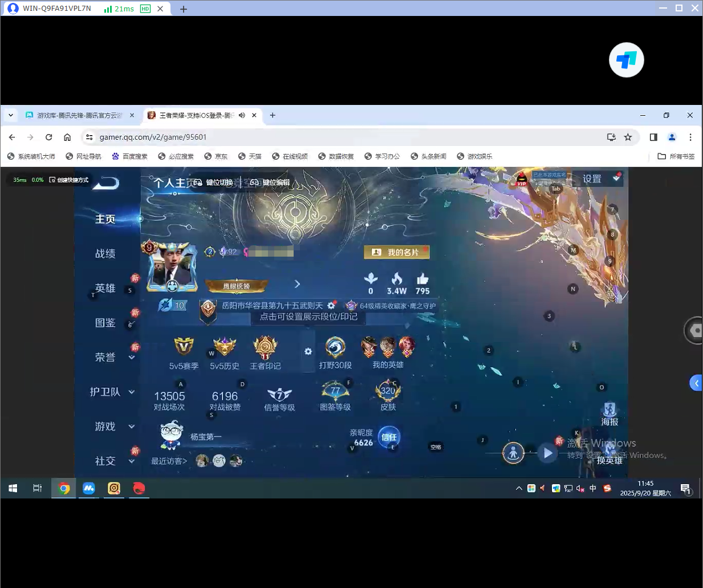Open 百度搜索 bookmark
Viewport: 703px width, 588px height.
point(129,156)
